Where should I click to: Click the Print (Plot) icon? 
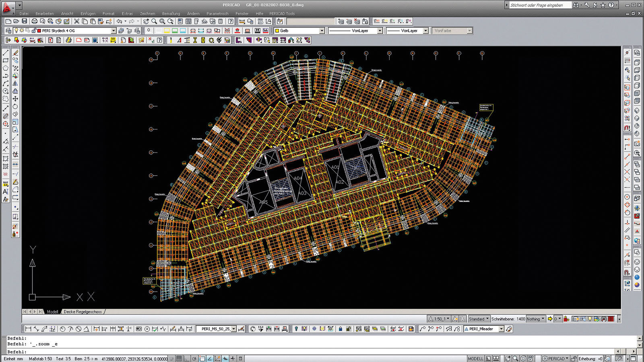click(x=35, y=21)
